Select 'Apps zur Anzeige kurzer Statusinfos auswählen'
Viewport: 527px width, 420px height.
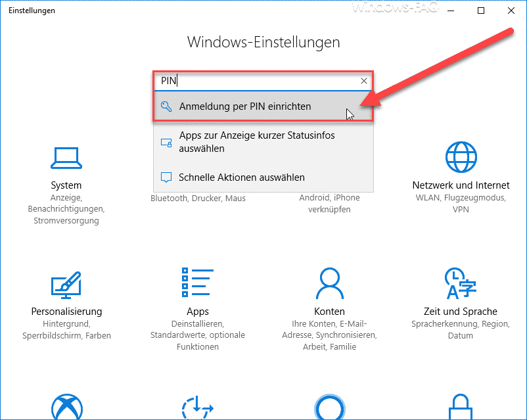pyautogui.click(x=263, y=142)
